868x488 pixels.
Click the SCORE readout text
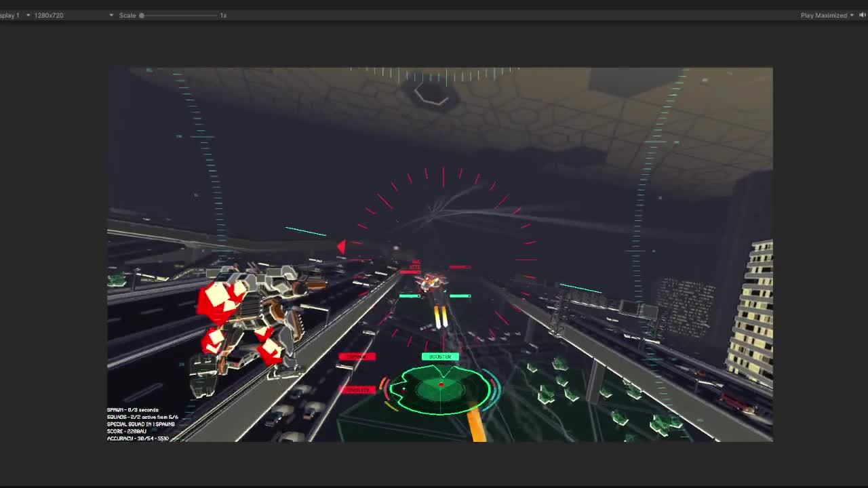127,431
